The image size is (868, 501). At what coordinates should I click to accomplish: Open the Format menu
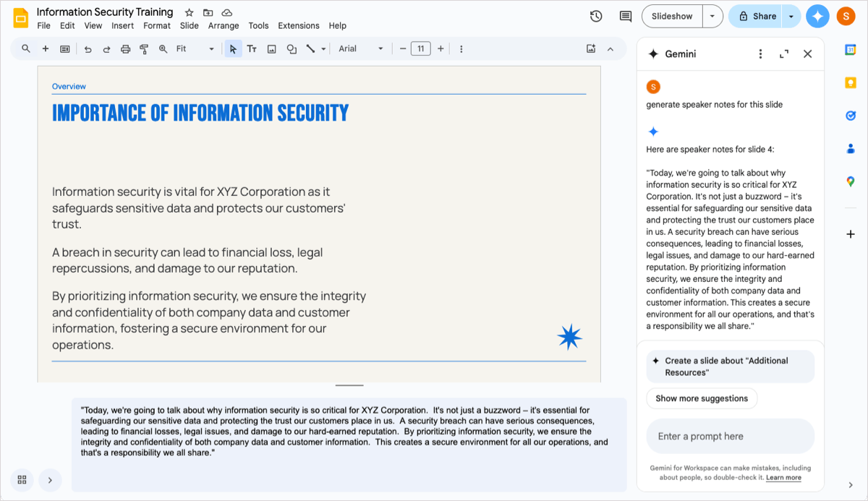pyautogui.click(x=157, y=25)
